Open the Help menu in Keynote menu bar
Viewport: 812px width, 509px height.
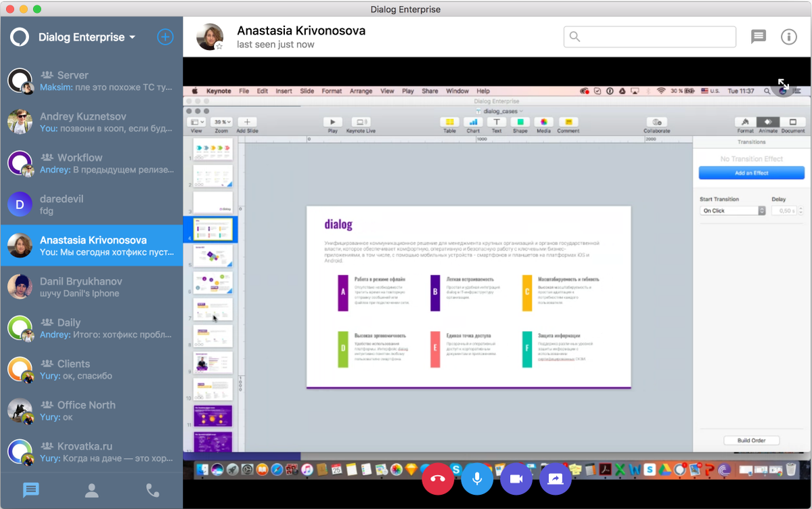tap(482, 91)
